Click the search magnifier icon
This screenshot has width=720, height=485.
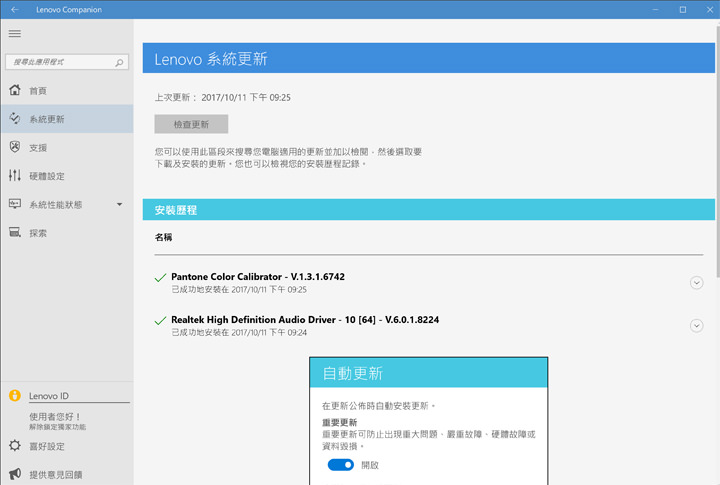point(120,62)
